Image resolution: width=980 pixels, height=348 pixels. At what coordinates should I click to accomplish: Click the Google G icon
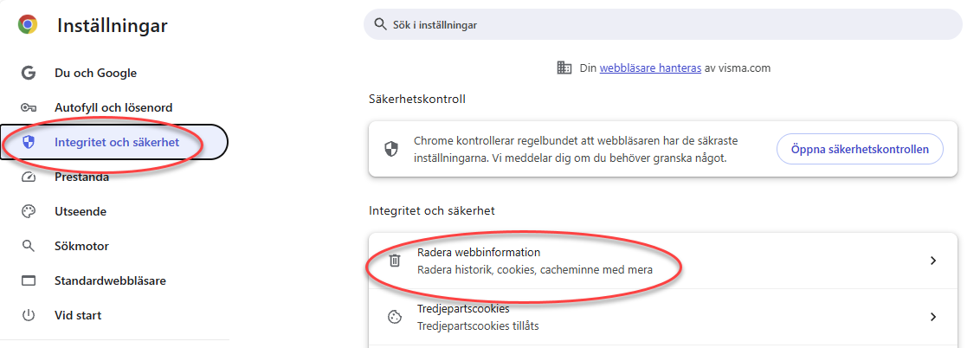(28, 73)
